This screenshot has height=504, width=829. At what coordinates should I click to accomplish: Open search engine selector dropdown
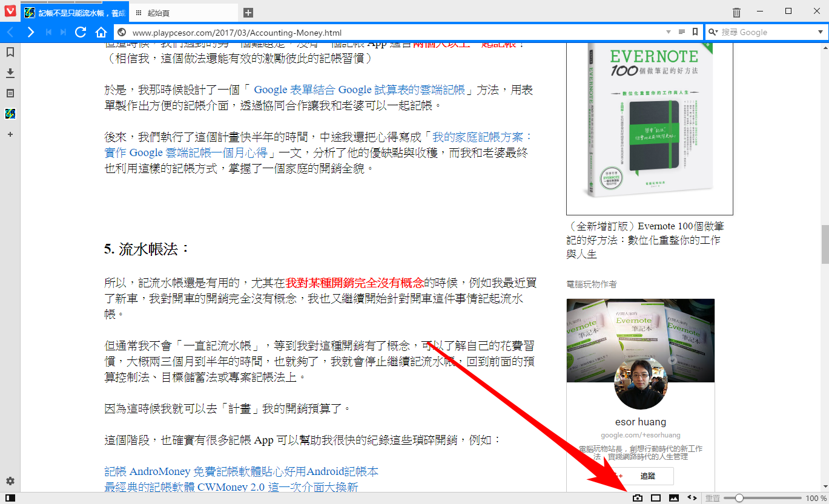(x=713, y=32)
